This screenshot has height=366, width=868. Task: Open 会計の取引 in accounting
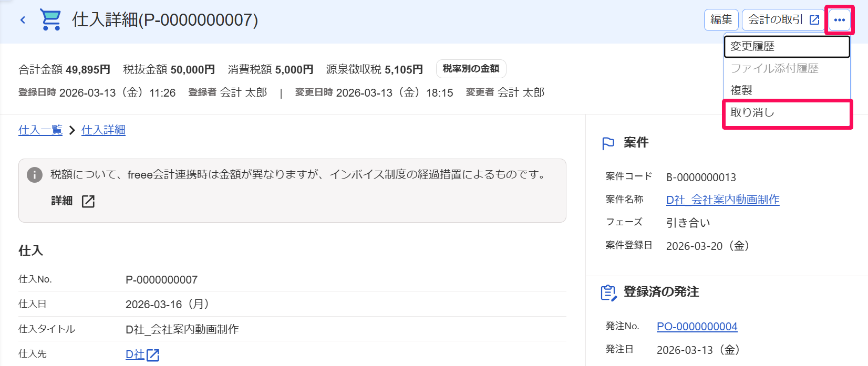(783, 20)
